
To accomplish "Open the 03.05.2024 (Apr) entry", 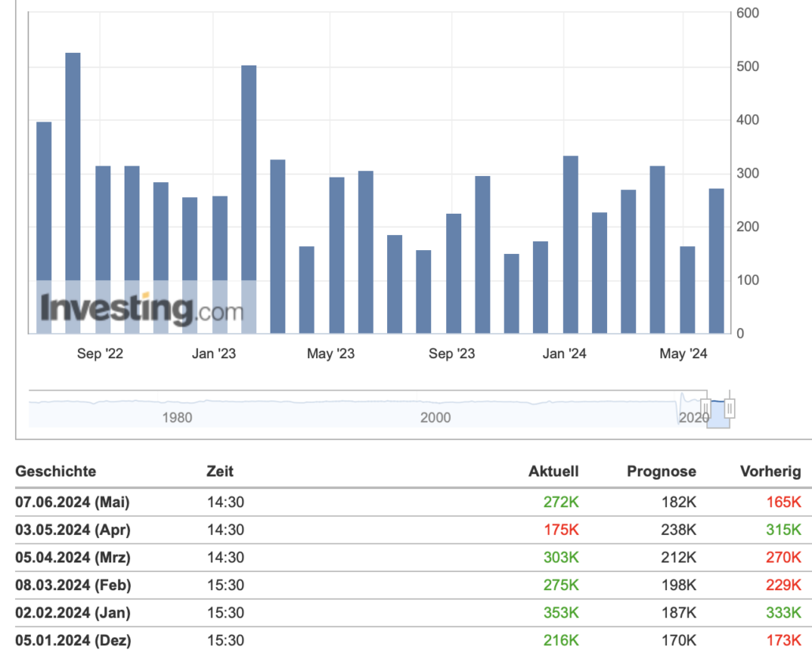I will [72, 529].
